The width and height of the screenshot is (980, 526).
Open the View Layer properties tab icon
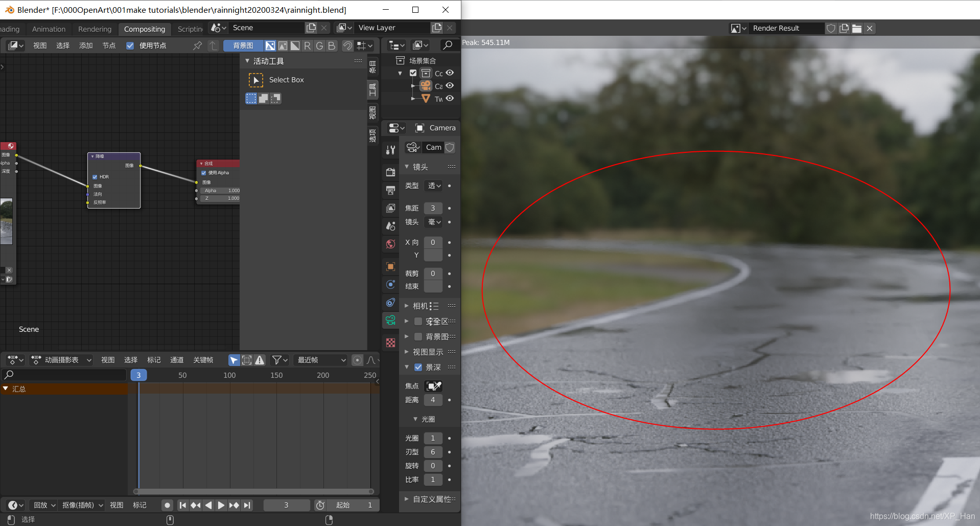click(390, 208)
